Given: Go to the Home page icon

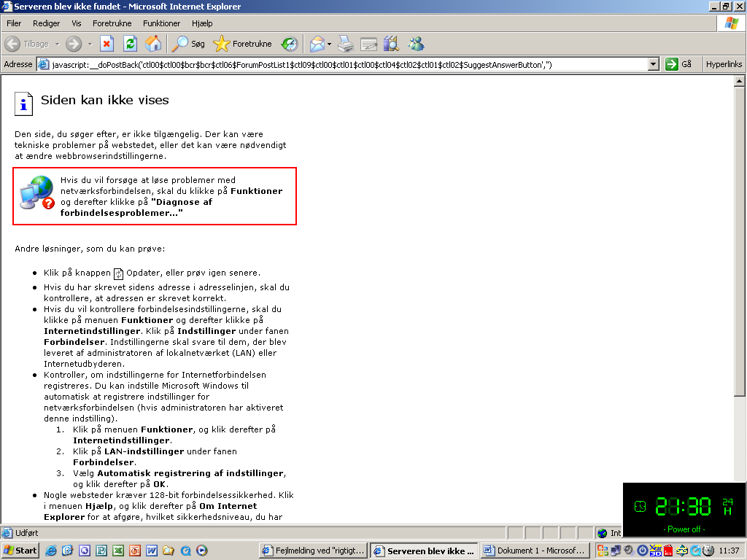Looking at the screenshot, I should pos(153,44).
